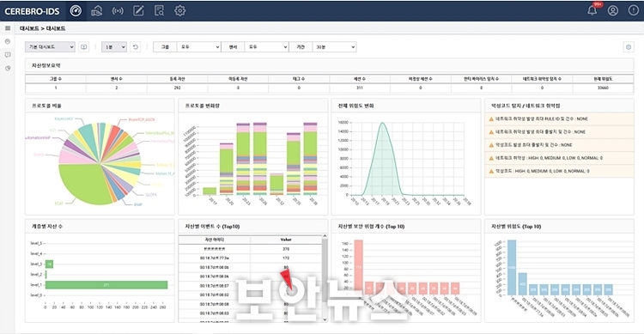
Task: Select the 00:18:7d:ff:77:3a table row
Action: pos(250,258)
